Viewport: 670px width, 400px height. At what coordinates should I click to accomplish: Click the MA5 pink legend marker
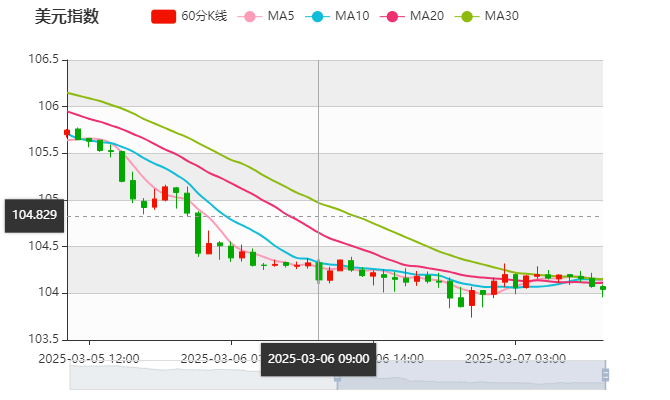pyautogui.click(x=250, y=17)
